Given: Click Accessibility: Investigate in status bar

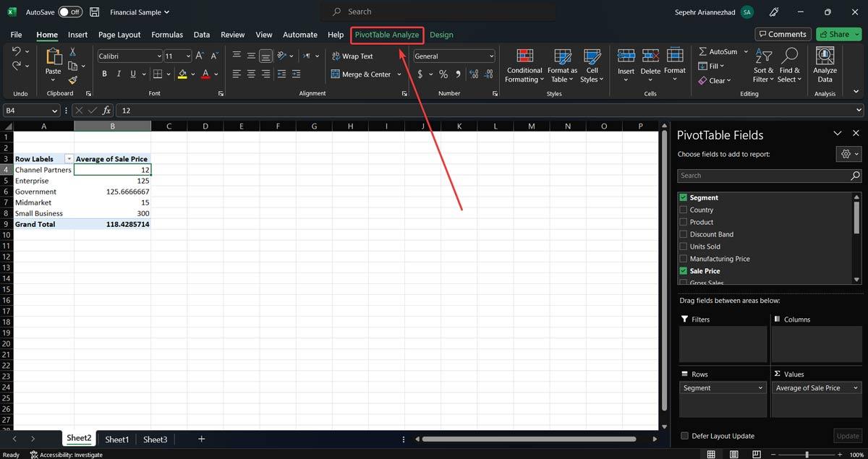Looking at the screenshot, I should 66,455.
